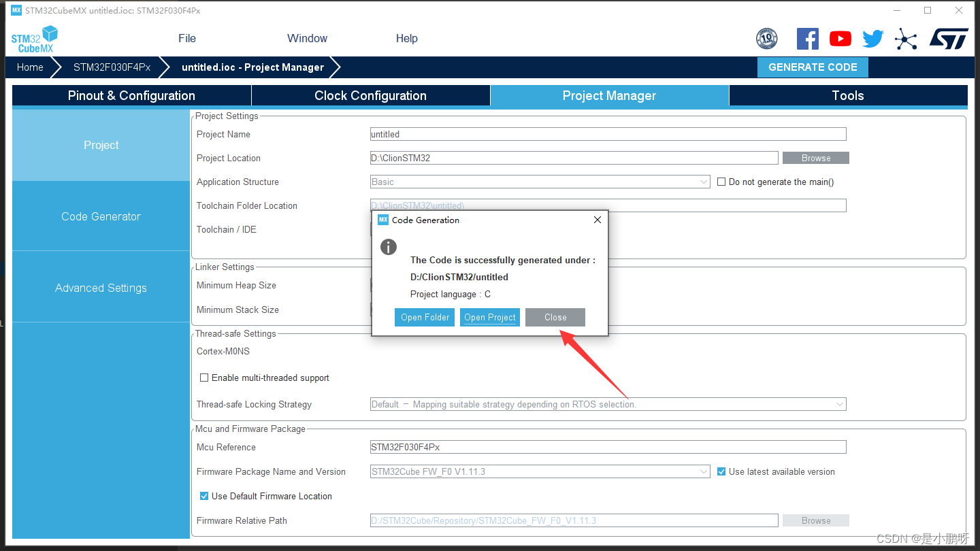This screenshot has width=980, height=551.
Task: Enable multi-threaded support checkbox
Action: 204,378
